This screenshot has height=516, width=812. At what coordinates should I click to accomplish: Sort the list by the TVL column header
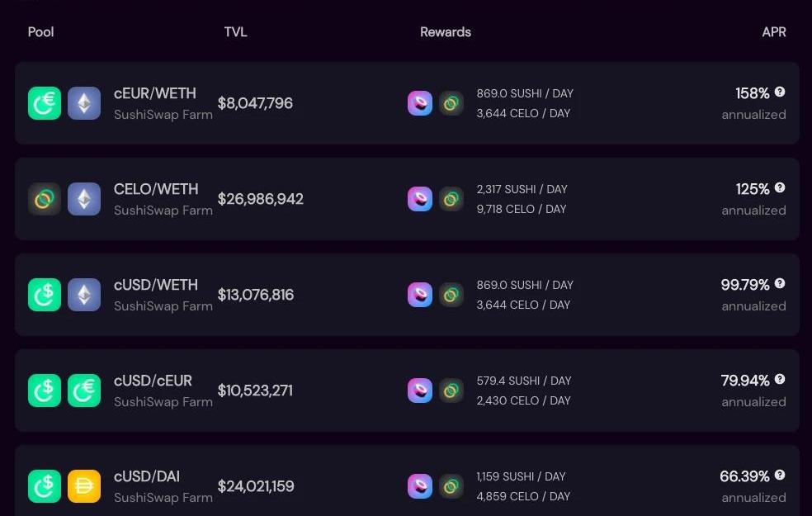click(235, 32)
